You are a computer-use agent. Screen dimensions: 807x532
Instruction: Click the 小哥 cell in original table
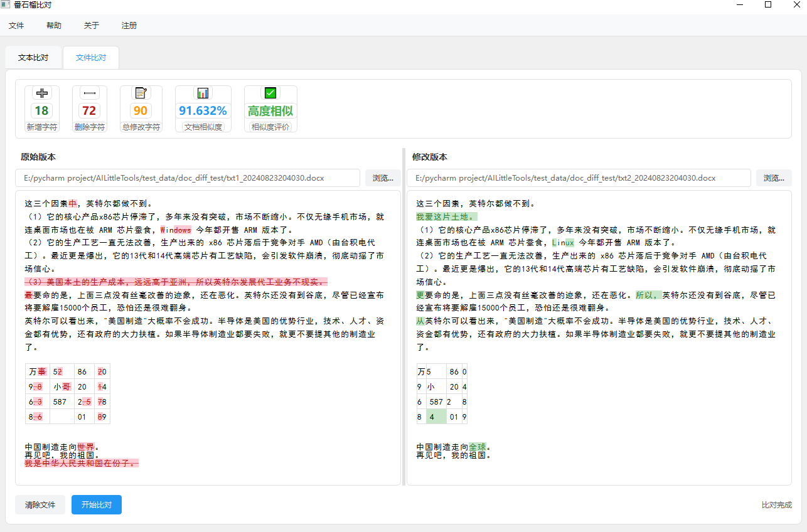point(61,386)
